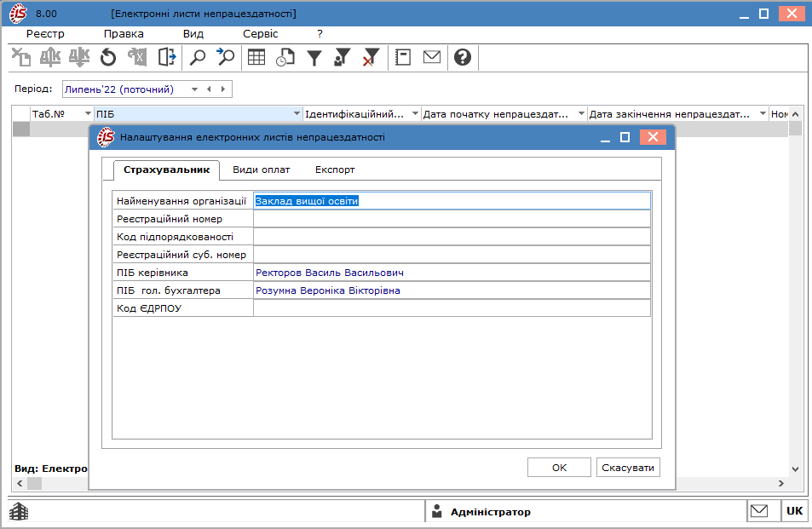Click the Код підпорядкованості input field
The height and width of the screenshot is (529, 812).
[x=452, y=237]
